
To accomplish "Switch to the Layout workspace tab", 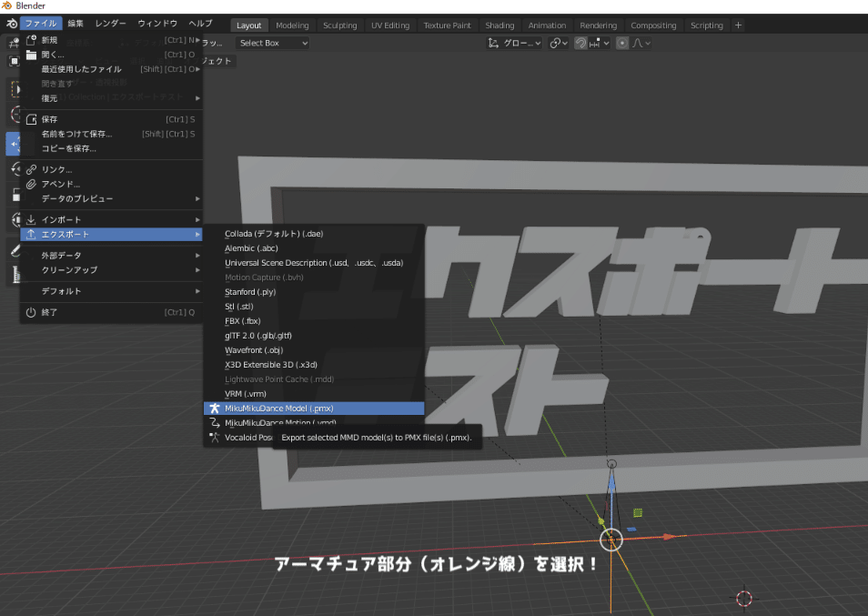I will [x=249, y=25].
